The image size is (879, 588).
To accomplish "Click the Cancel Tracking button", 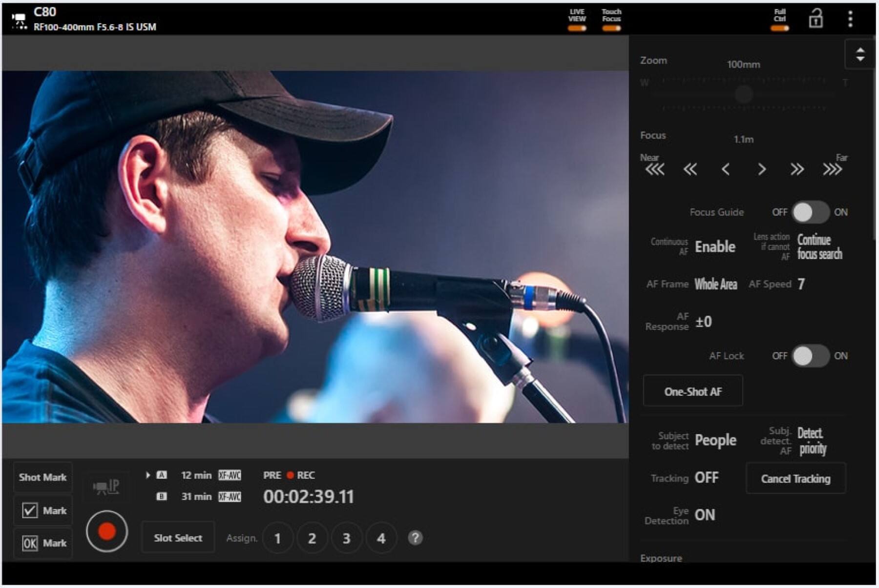I will pos(795,479).
